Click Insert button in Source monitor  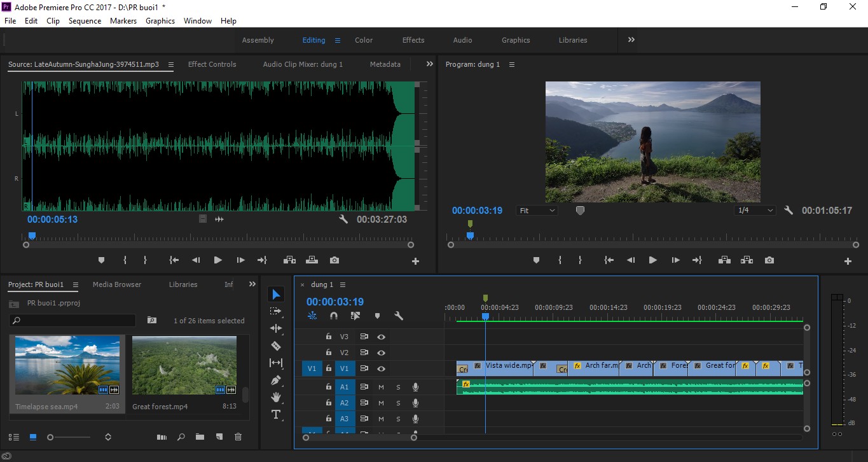click(x=289, y=260)
